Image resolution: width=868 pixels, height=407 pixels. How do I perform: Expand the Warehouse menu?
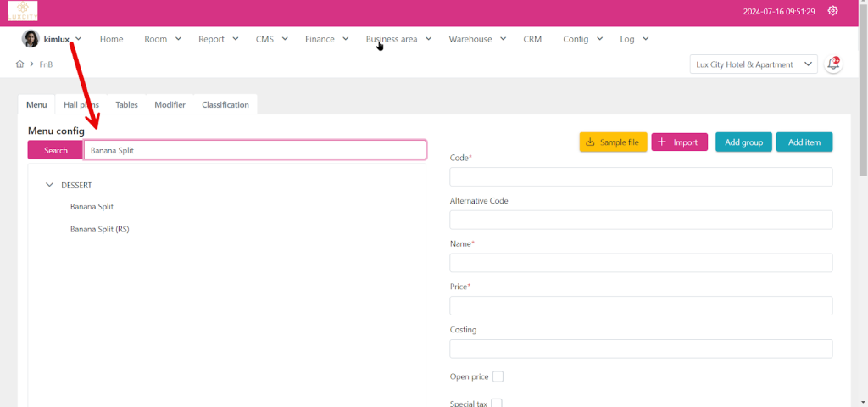tap(477, 39)
